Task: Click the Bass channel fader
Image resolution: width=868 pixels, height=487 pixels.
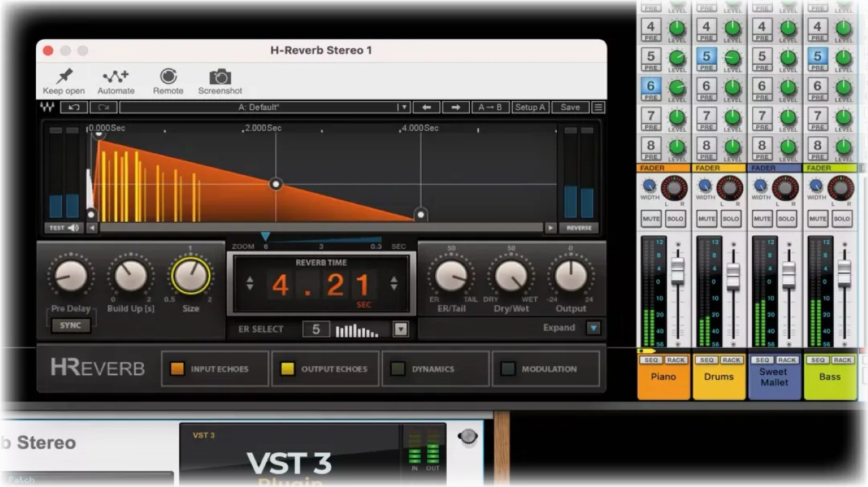Action: [844, 273]
